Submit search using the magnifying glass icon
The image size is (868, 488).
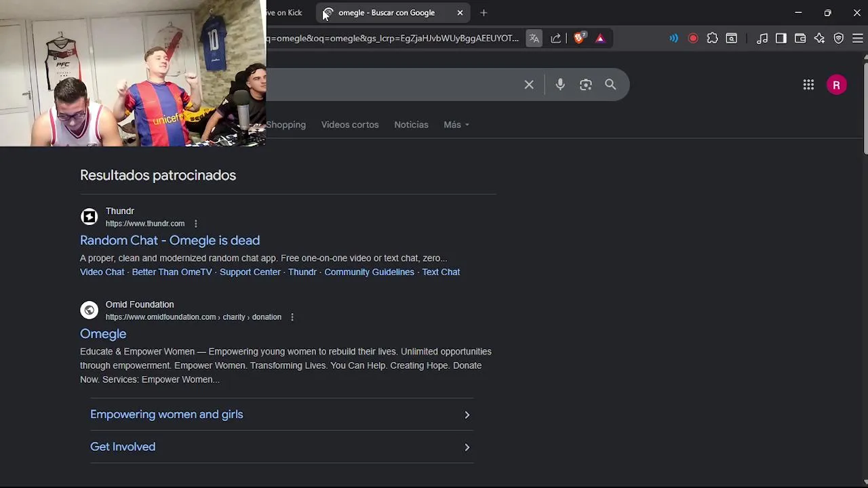[x=610, y=85]
